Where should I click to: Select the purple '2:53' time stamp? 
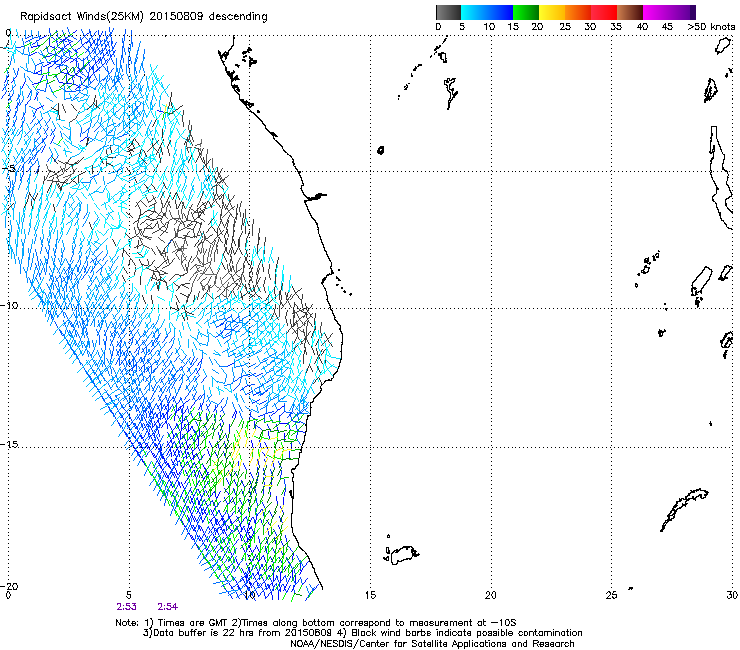[x=126, y=607]
